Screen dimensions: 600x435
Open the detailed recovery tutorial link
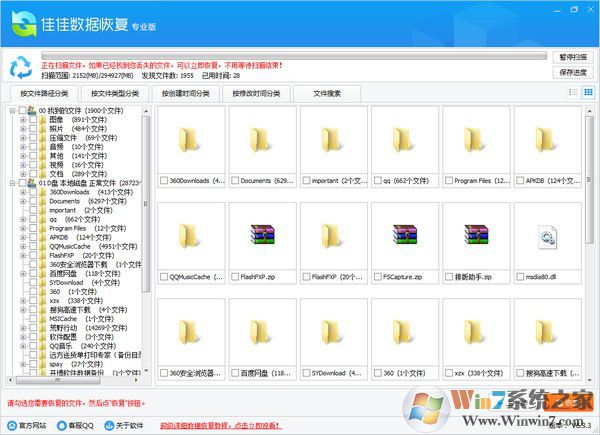pos(220,425)
